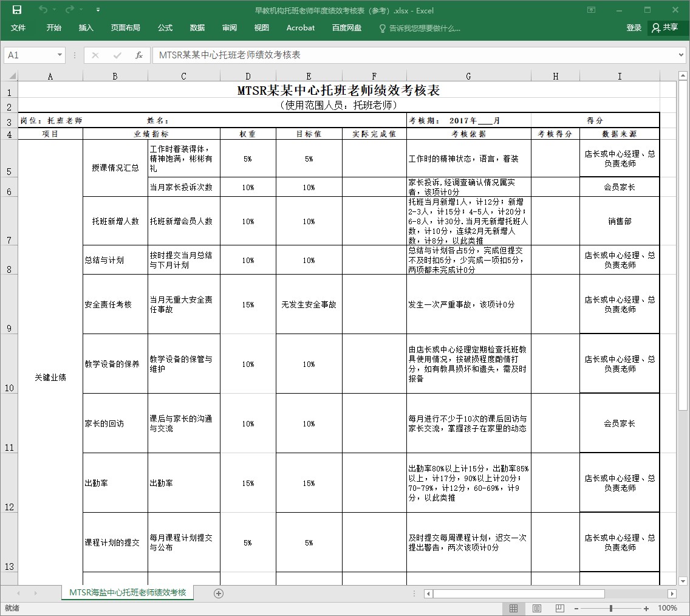Screen dimensions: 690x616
Task: Open Customize Quick Access Toolbar dropdown
Action: (x=98, y=10)
